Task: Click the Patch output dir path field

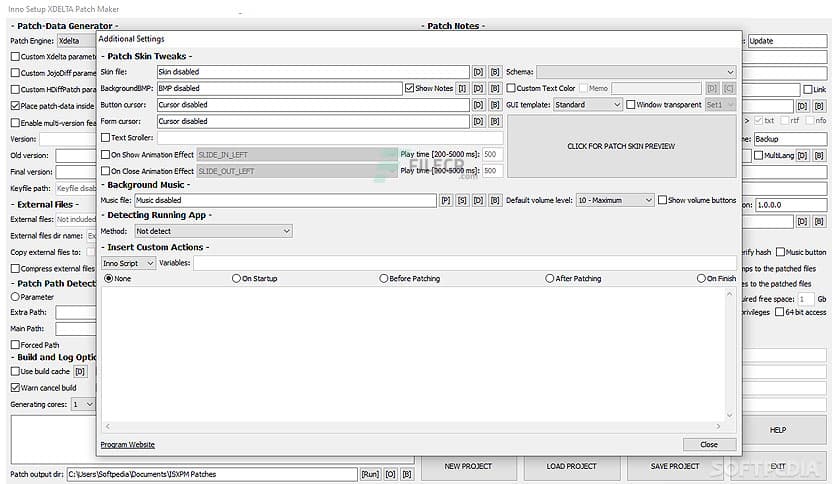Action: pos(212,474)
